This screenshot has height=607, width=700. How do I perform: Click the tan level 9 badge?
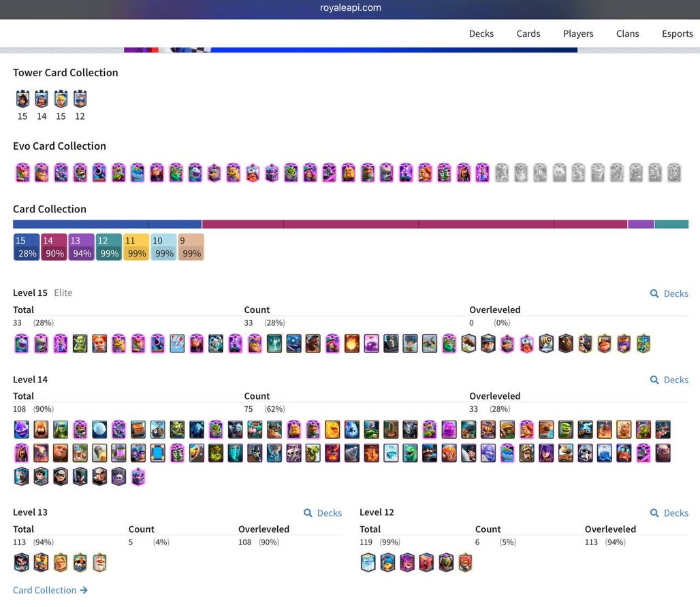point(191,247)
